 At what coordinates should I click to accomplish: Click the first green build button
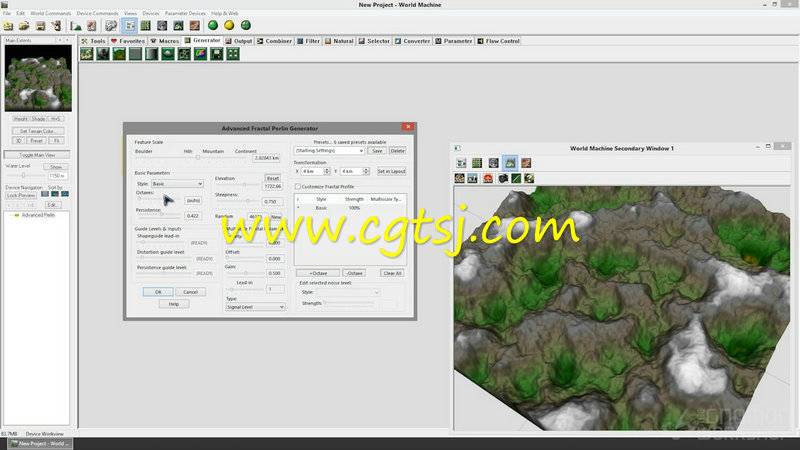point(213,25)
